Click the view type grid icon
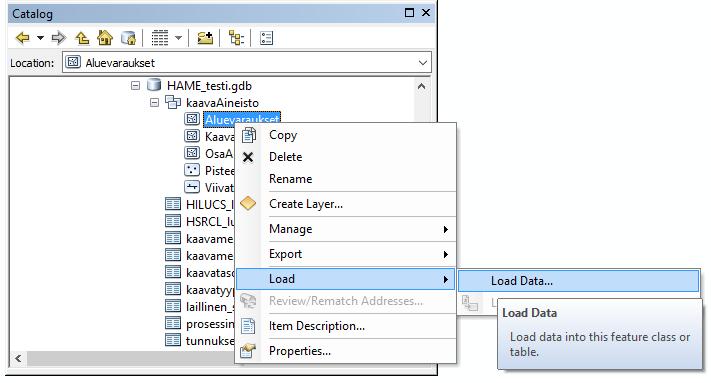This screenshot has height=383, width=711. (160, 38)
